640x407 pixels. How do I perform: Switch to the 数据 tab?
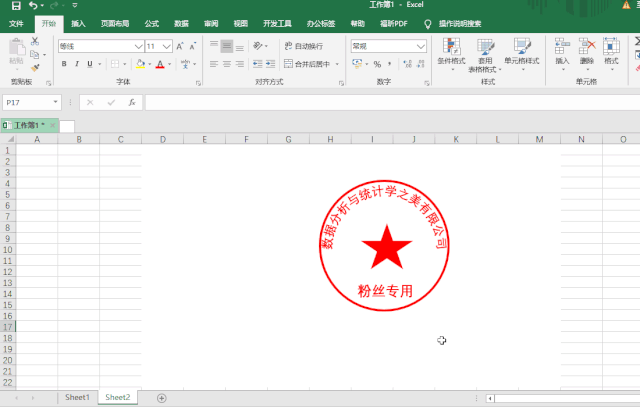point(181,24)
